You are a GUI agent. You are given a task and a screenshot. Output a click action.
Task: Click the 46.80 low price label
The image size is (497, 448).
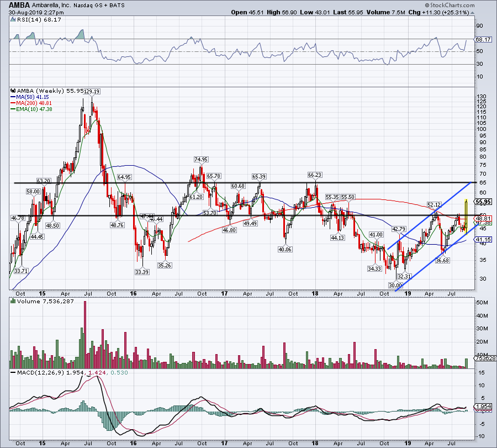(229, 230)
